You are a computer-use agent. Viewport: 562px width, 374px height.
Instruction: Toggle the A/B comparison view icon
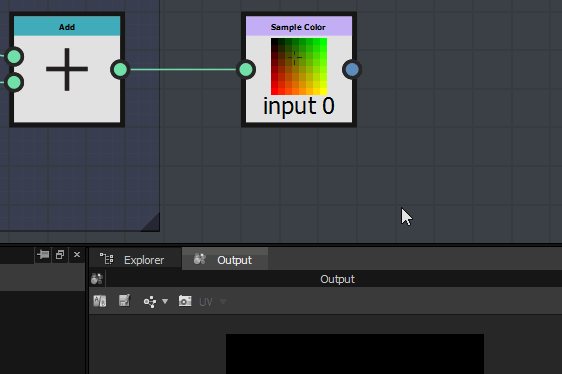pyautogui.click(x=100, y=301)
